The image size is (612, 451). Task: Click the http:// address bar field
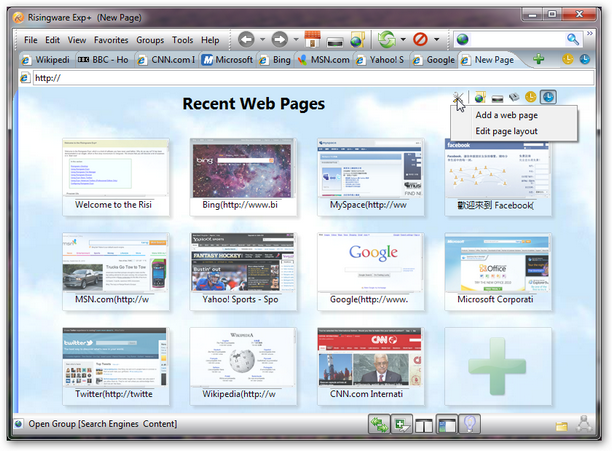pyautogui.click(x=313, y=78)
